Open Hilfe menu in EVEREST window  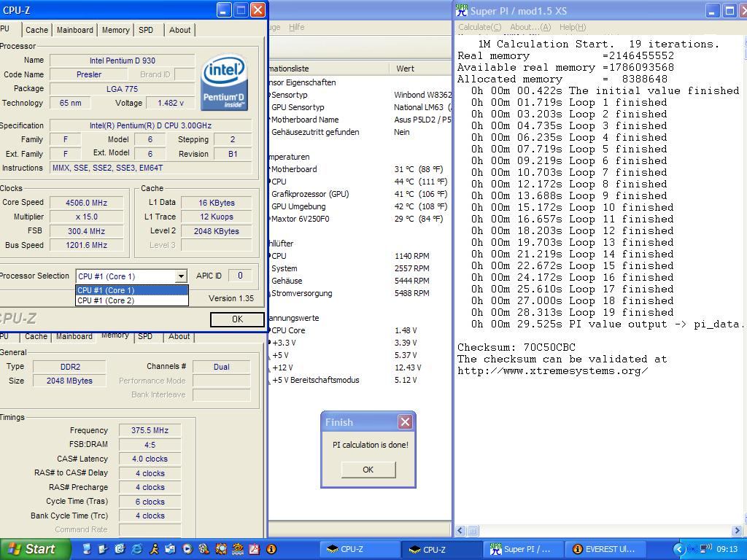tap(296, 27)
